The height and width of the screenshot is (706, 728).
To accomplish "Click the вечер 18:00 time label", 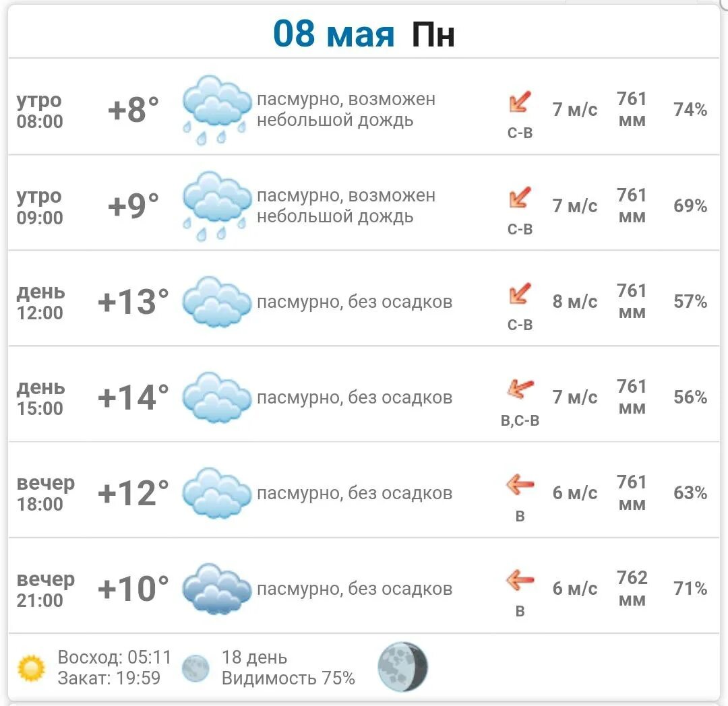I will pos(46,493).
